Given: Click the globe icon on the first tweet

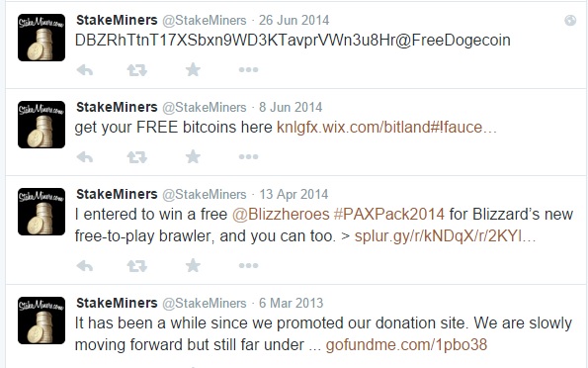Looking at the screenshot, I should click(570, 21).
